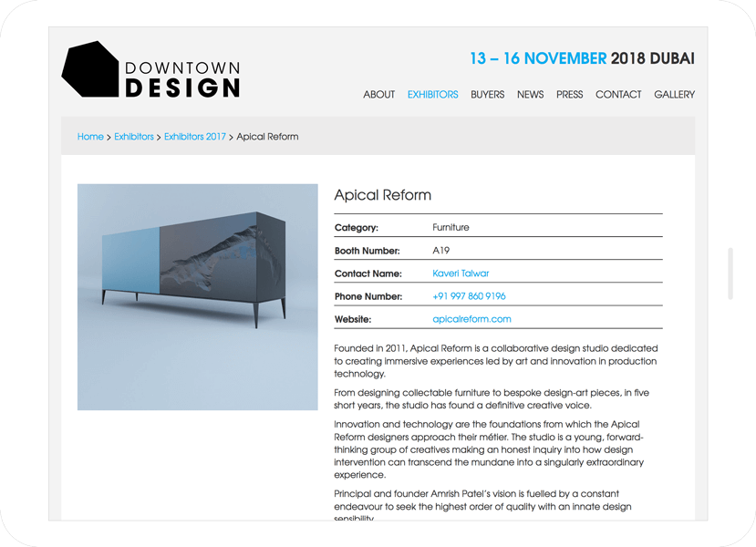This screenshot has width=756, height=547.
Task: Follow the Exhibitors 2017 breadcrumb link
Action: (x=195, y=137)
